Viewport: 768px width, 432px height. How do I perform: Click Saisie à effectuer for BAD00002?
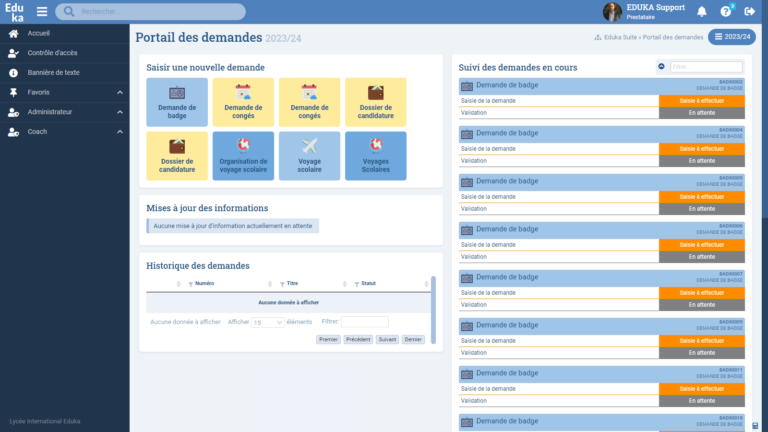coord(701,101)
